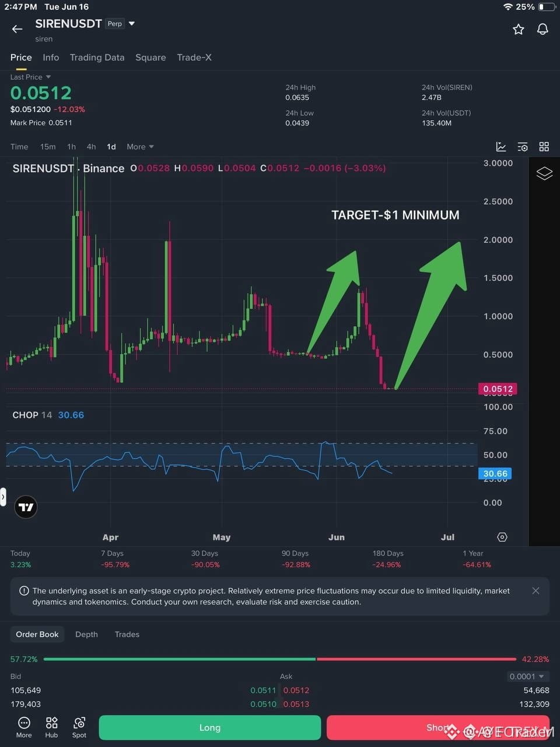
Task: Click the 24h Vol(USDT) 135.40M value
Action: point(436,123)
